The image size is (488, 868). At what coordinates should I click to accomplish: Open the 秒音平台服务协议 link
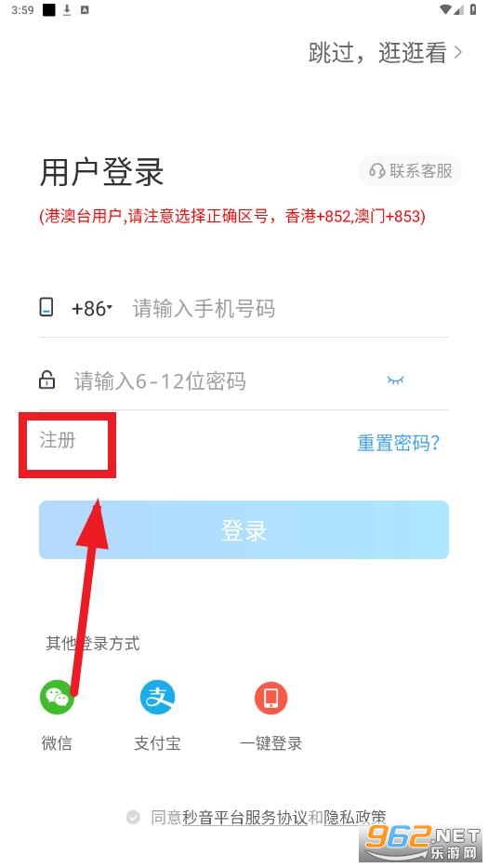pyautogui.click(x=244, y=817)
